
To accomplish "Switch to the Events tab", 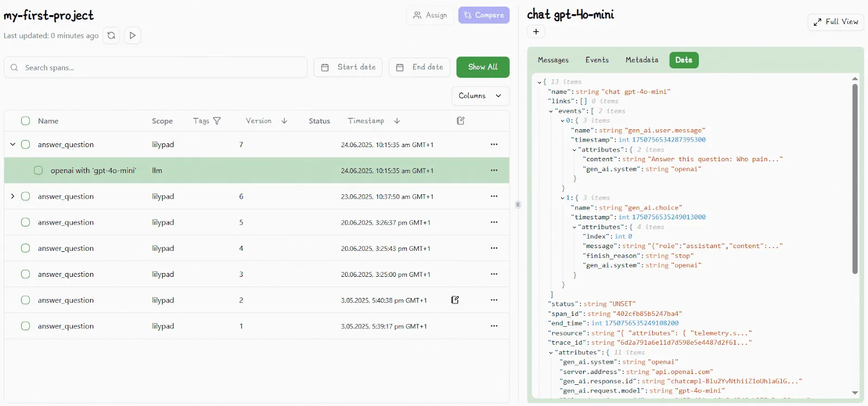I will point(597,60).
